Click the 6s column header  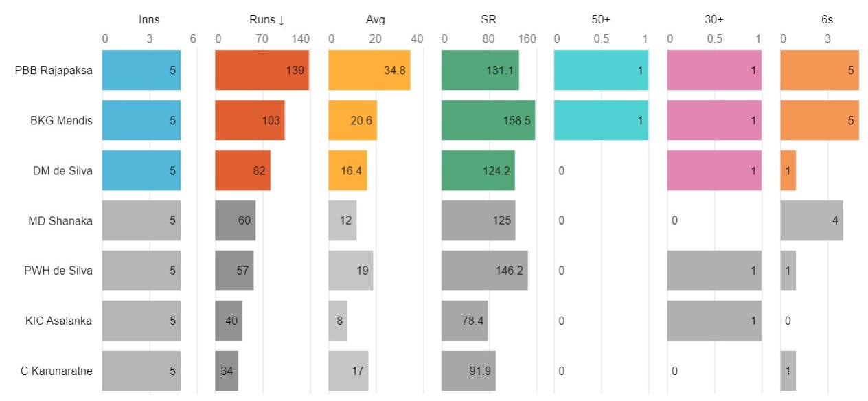click(827, 21)
